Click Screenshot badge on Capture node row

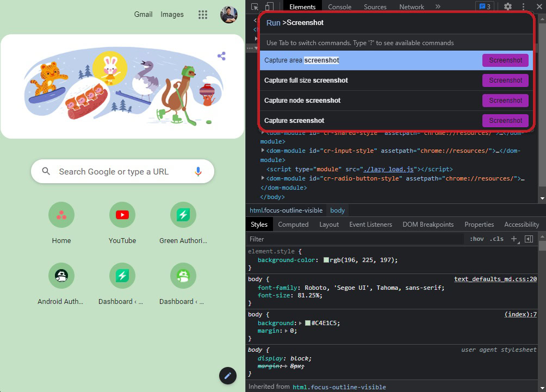(505, 101)
